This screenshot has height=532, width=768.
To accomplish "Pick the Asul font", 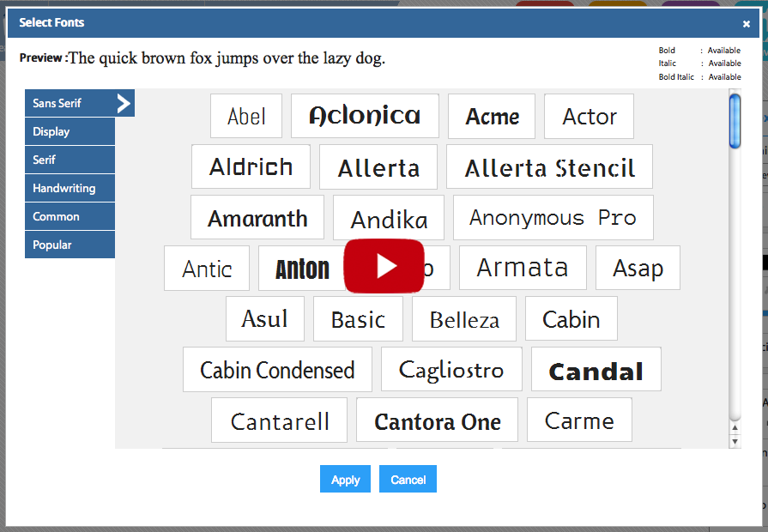I will 265,319.
